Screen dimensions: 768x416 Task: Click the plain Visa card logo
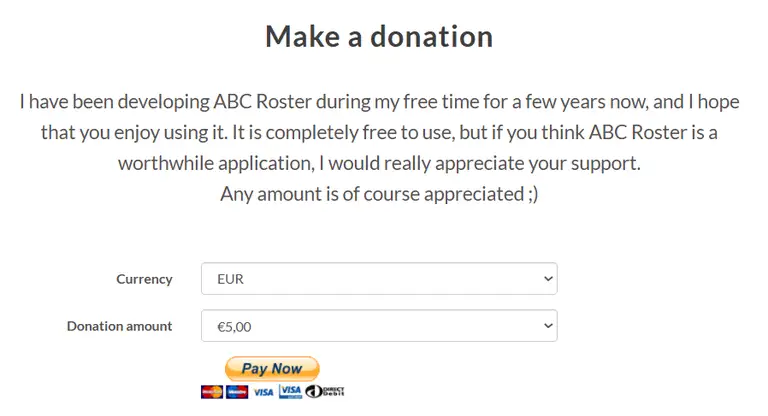(x=263, y=392)
